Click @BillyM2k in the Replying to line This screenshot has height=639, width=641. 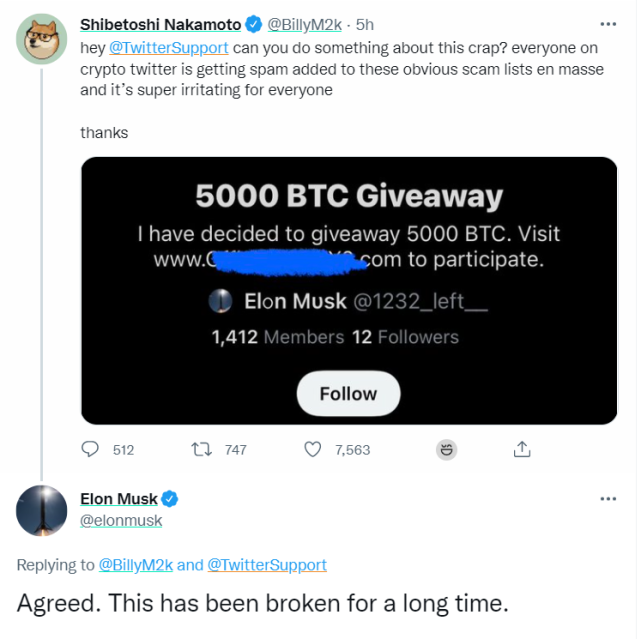tap(135, 565)
